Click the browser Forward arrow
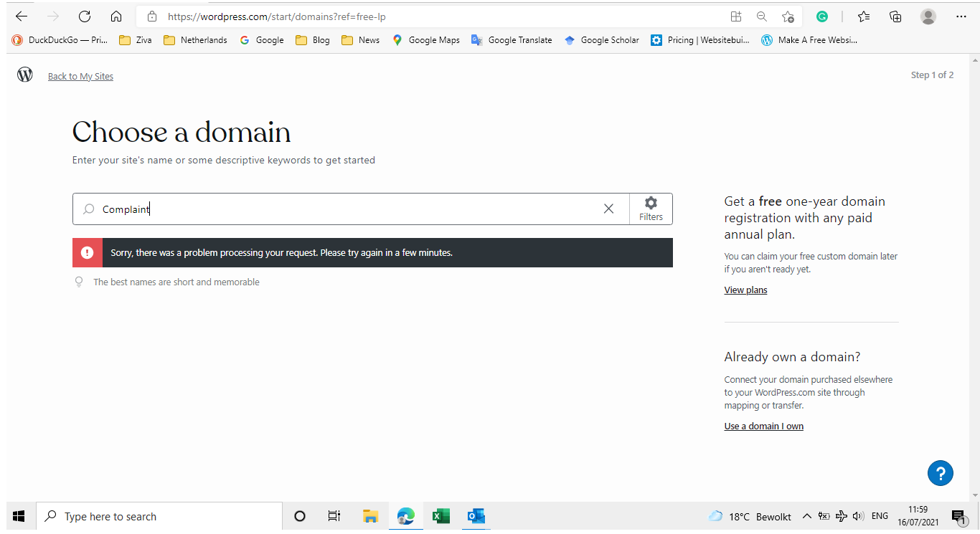 pyautogui.click(x=53, y=16)
